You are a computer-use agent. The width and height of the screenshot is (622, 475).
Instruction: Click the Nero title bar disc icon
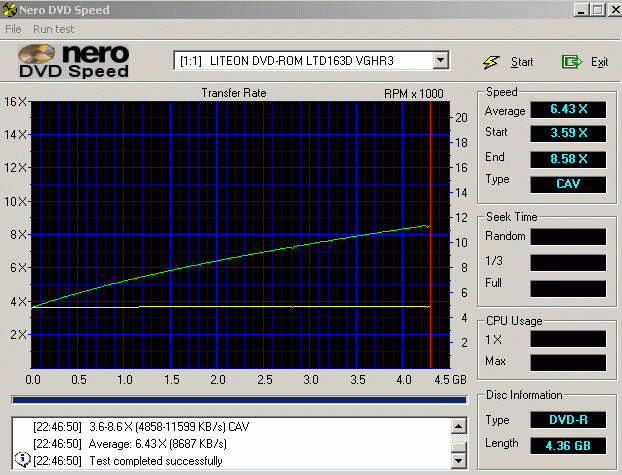(x=9, y=10)
